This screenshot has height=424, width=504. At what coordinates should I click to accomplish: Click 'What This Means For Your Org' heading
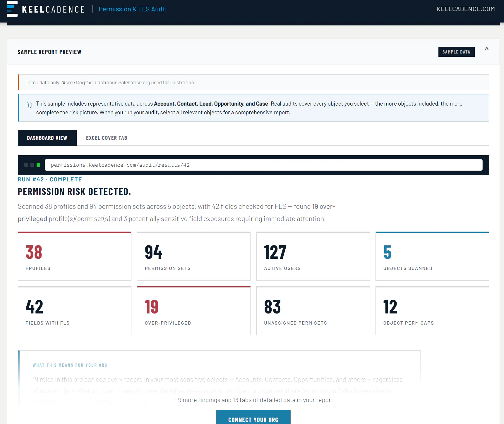click(x=70, y=365)
